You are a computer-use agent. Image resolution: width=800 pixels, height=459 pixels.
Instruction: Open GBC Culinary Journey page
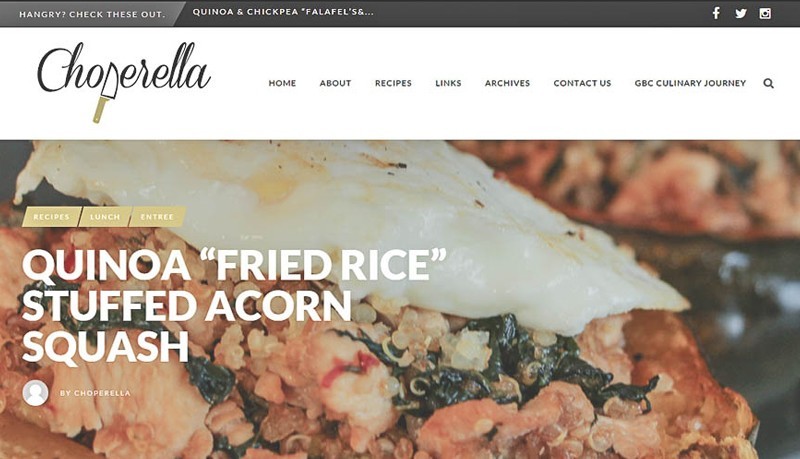coord(690,83)
